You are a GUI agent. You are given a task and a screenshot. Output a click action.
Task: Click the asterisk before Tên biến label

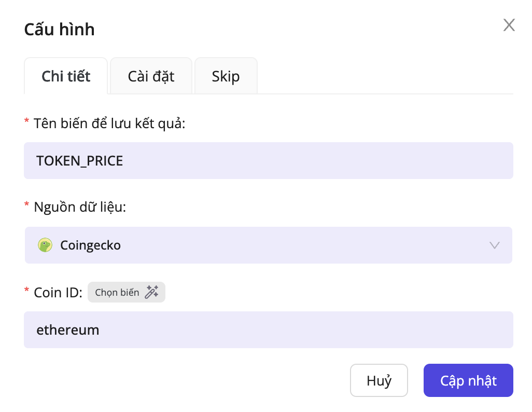(x=27, y=122)
